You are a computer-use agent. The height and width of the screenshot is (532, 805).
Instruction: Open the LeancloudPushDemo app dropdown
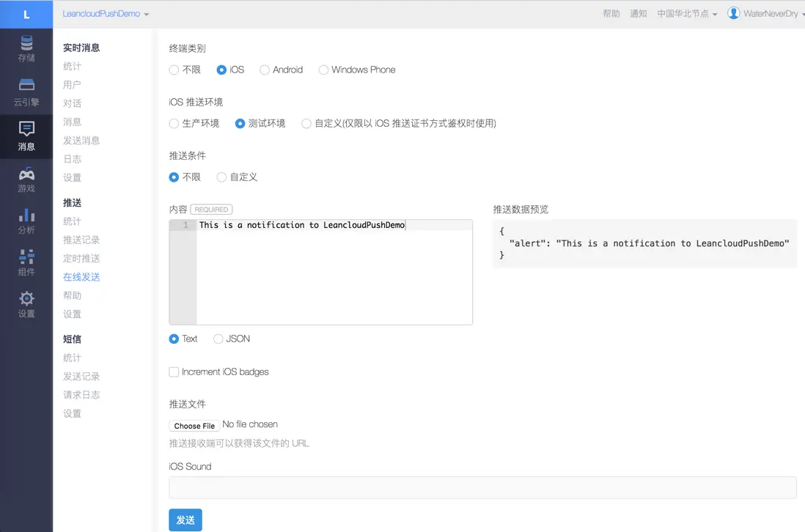(x=106, y=14)
